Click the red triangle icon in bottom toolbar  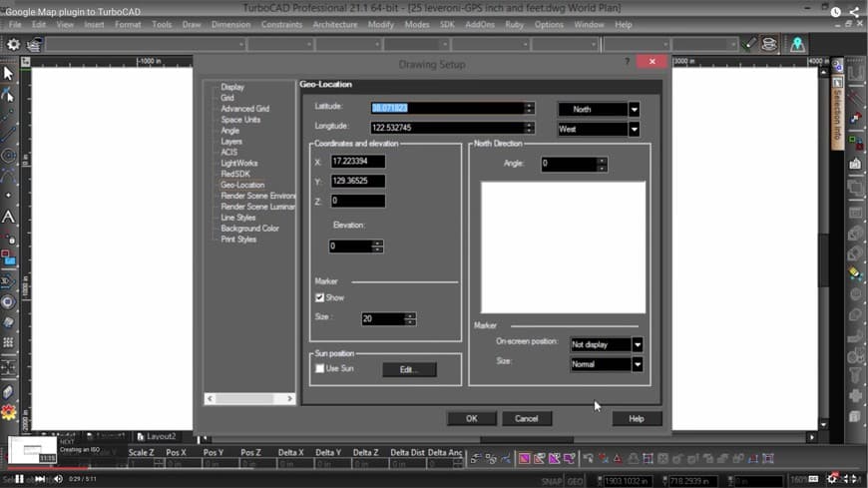pos(618,458)
